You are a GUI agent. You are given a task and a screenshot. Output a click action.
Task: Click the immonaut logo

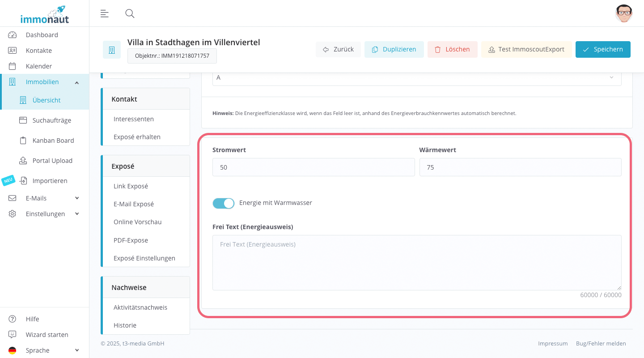(45, 14)
